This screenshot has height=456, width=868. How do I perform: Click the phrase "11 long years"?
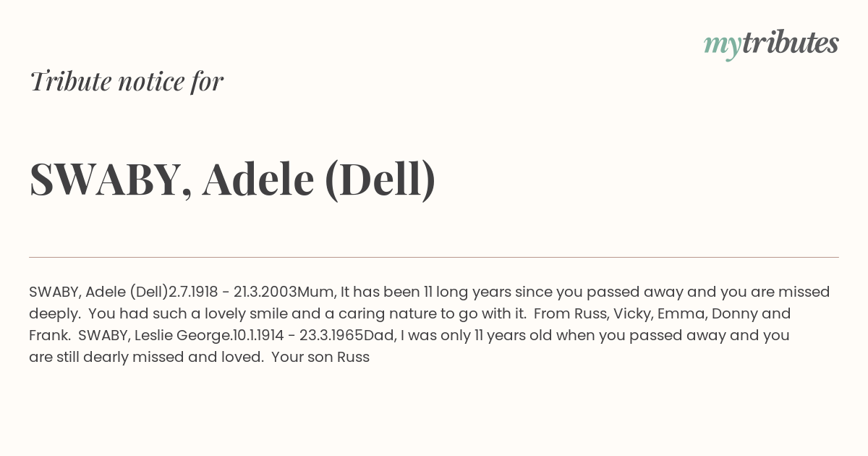click(467, 292)
